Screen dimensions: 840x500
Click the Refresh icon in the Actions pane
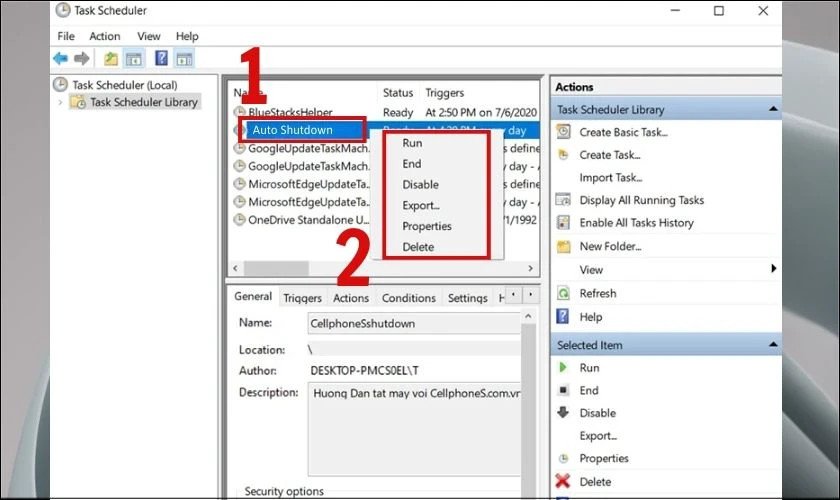[564, 294]
